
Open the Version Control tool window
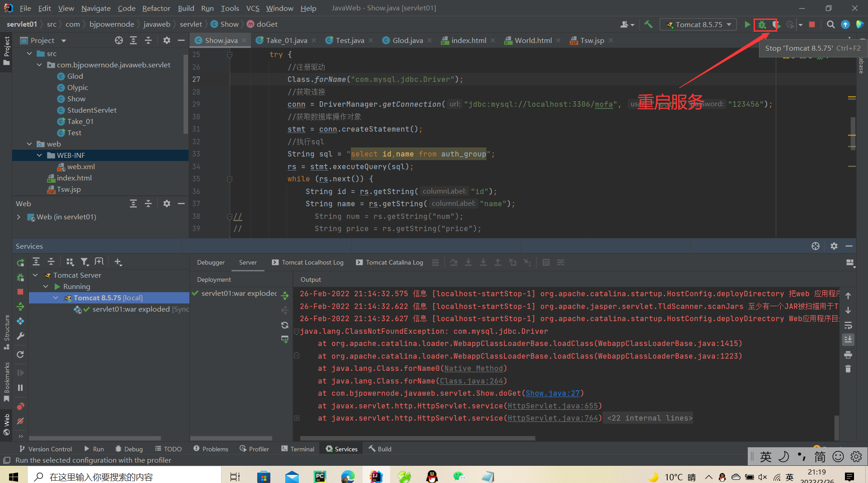click(46, 449)
